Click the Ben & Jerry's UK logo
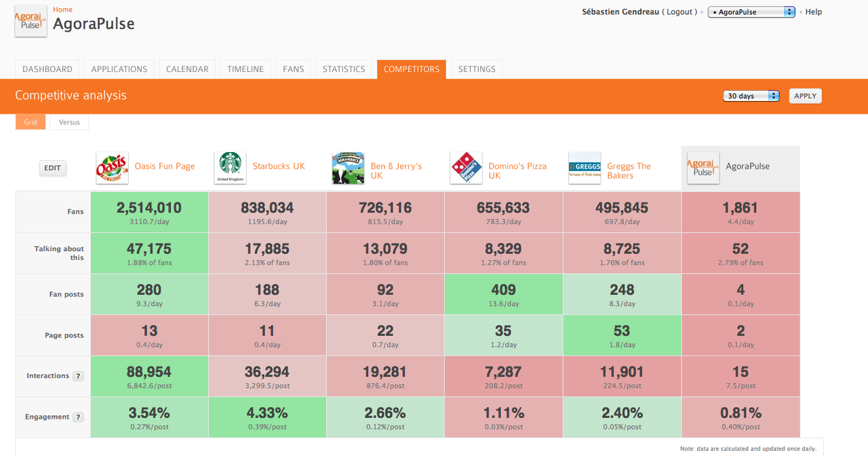Screen dimensions: 868x456 tap(348, 168)
